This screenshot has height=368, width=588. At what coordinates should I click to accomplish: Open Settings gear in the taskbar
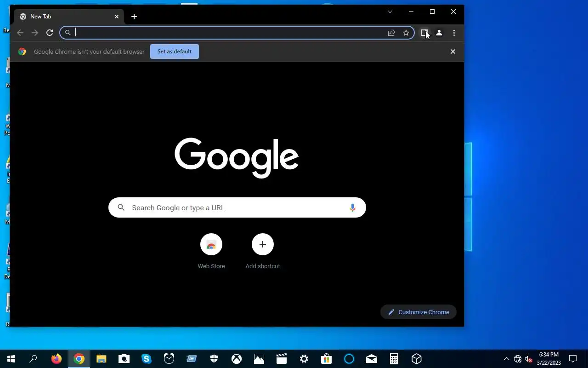(x=304, y=359)
